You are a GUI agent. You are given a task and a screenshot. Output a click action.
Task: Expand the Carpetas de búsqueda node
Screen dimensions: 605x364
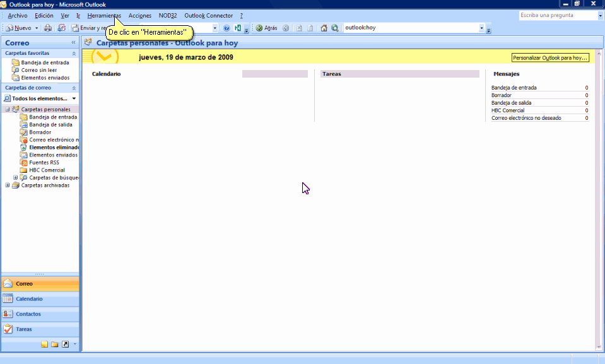[15, 177]
